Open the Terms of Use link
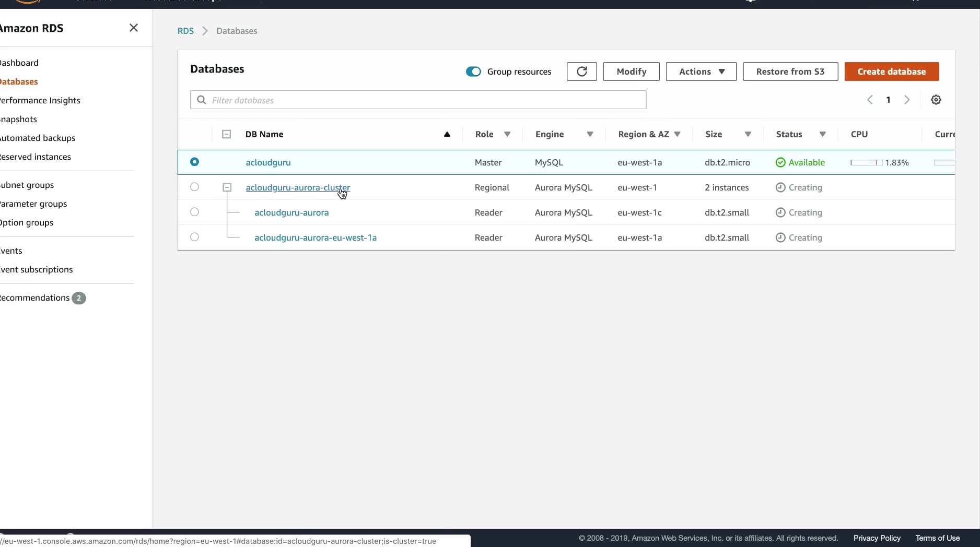980x547 pixels. tap(937, 538)
